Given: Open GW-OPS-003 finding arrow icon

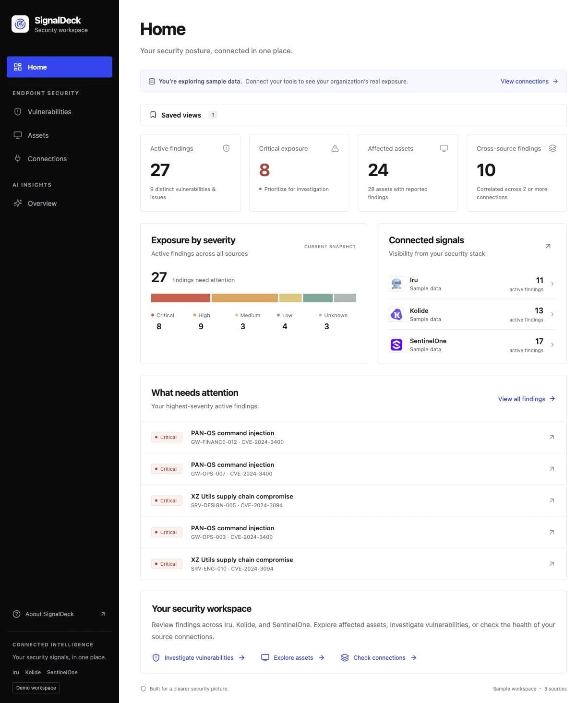Looking at the screenshot, I should pos(552,532).
